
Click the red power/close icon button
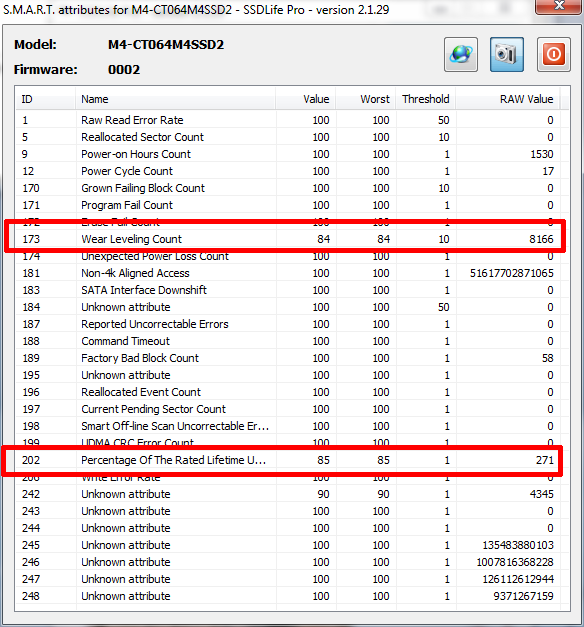coord(554,54)
